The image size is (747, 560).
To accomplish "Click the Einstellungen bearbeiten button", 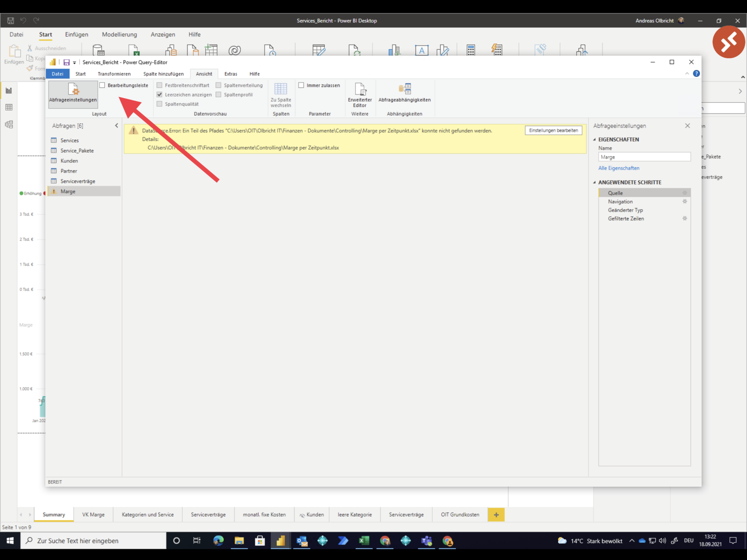I will [553, 130].
